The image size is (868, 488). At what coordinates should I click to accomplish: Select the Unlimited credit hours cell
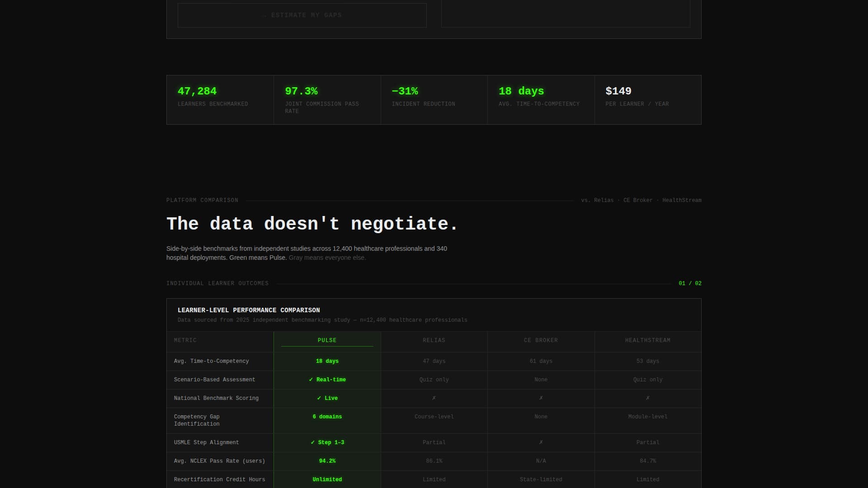(327, 479)
